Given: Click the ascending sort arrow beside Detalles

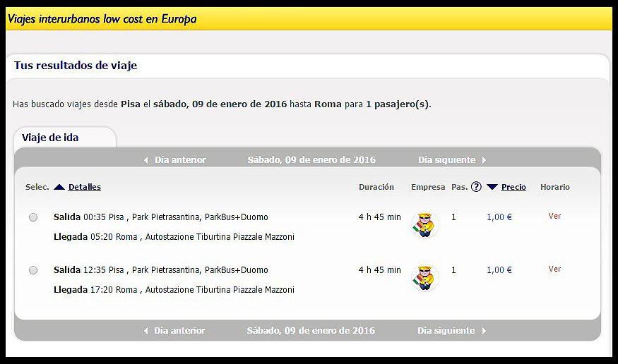Looking at the screenshot, I should 59,187.
